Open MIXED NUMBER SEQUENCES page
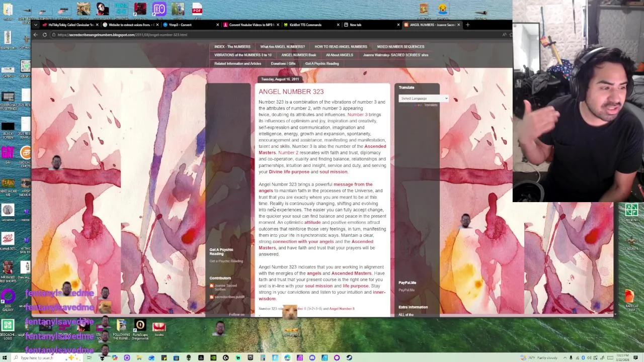644x362 pixels. (x=400, y=46)
